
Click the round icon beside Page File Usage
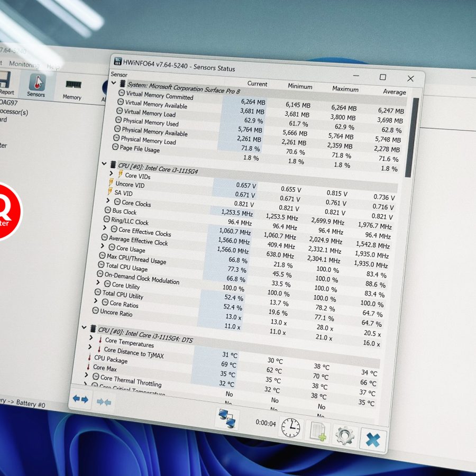[115, 147]
